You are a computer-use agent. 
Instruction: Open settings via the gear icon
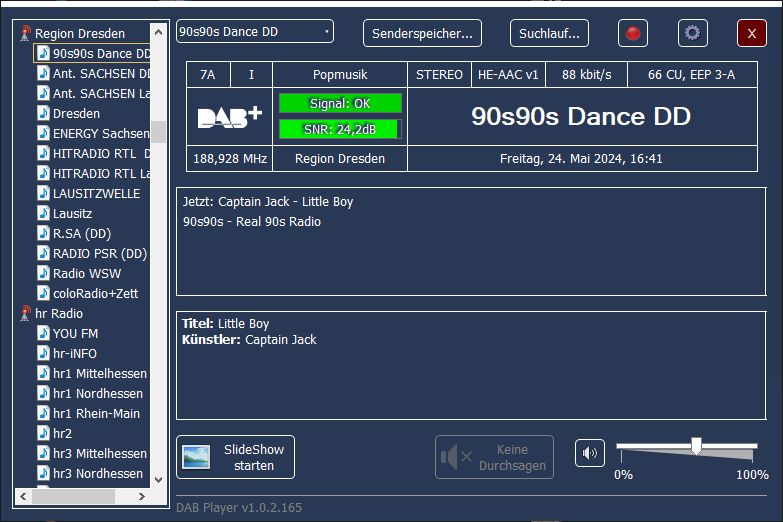click(692, 33)
